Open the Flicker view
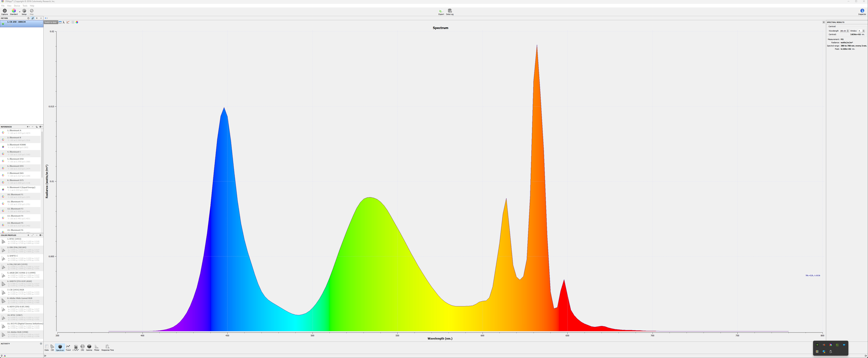The height and width of the screenshot is (358, 868). (x=97, y=347)
